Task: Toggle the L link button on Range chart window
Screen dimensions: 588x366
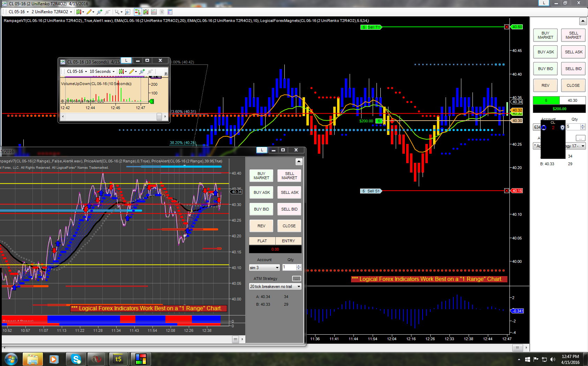Action: 262,150
